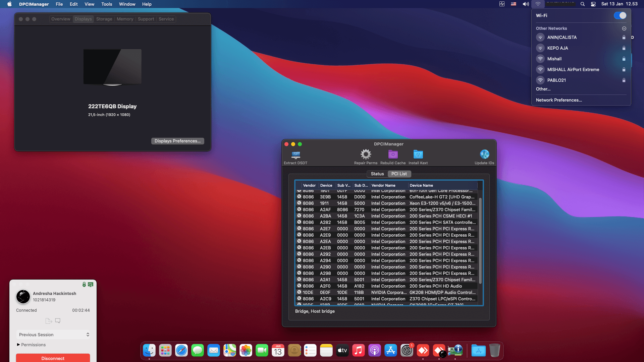Open Launchpad from the dock
644x362 pixels.
coord(165,351)
